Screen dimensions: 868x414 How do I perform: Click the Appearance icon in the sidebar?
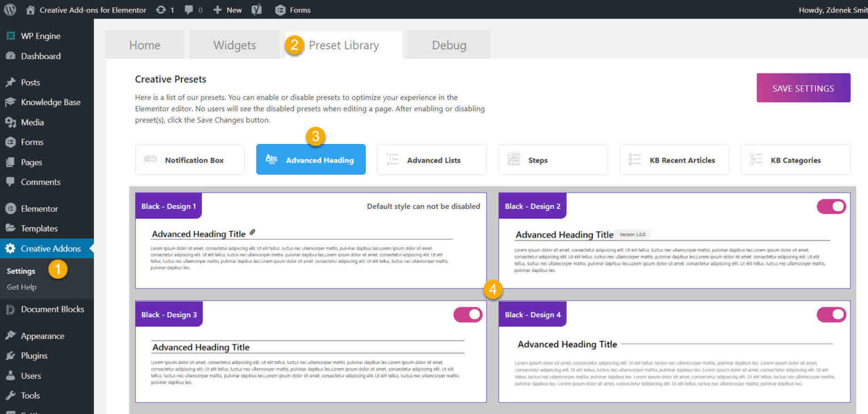12,335
